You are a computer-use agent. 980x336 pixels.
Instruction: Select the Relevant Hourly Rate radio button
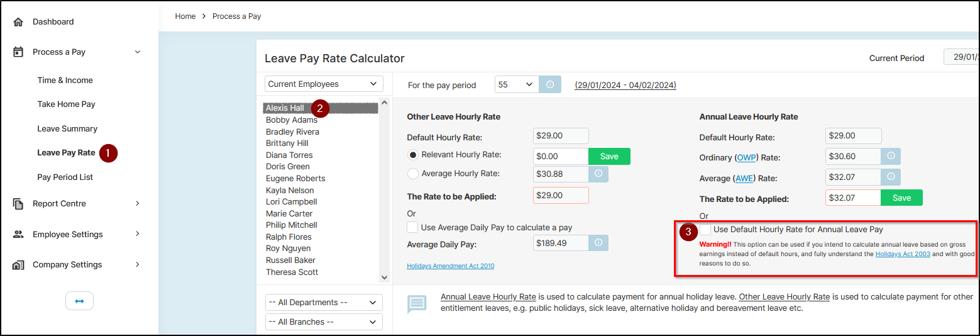(x=413, y=155)
